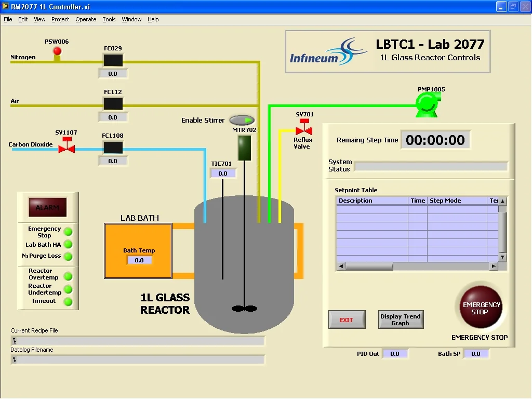Open the Tools menu
Viewport: 532px width, 399px height.
point(109,19)
